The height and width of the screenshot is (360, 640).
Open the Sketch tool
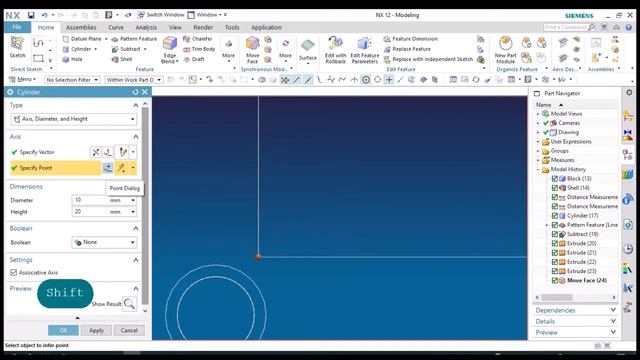17,47
